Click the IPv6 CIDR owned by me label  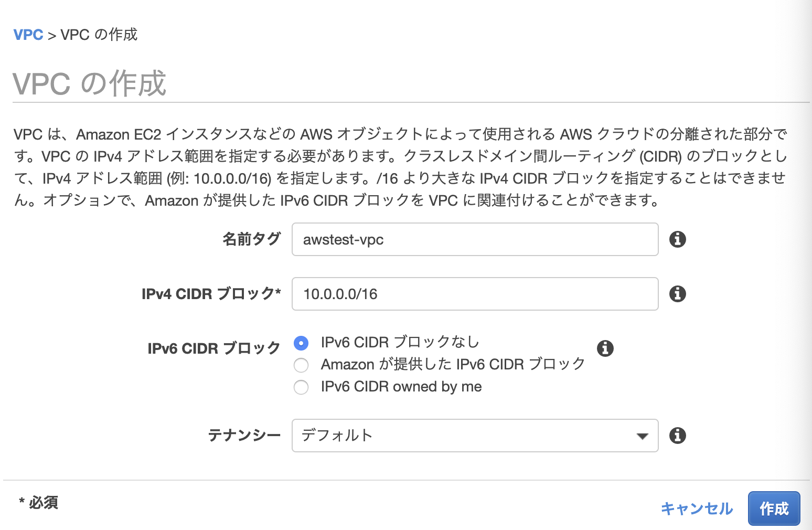[x=401, y=387]
